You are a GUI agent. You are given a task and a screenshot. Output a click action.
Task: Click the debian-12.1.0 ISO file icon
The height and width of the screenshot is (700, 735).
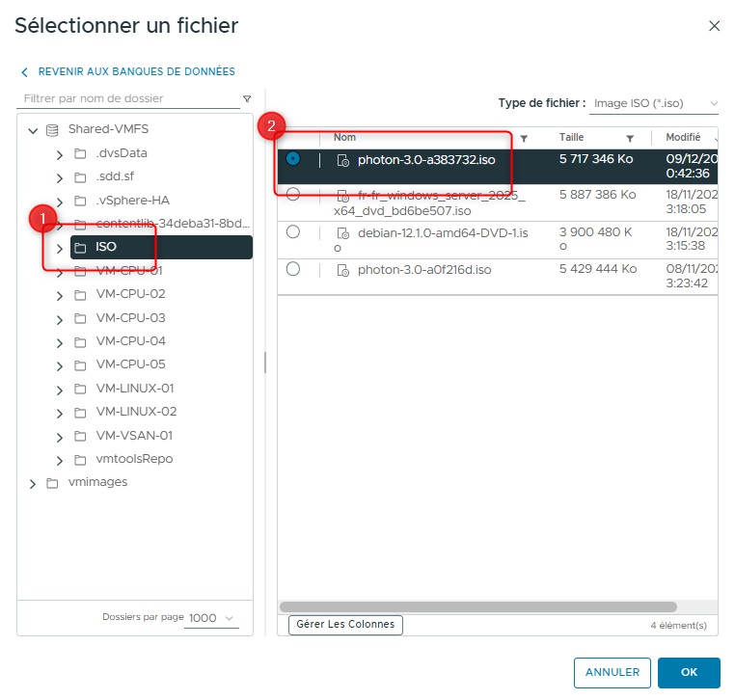point(342,234)
